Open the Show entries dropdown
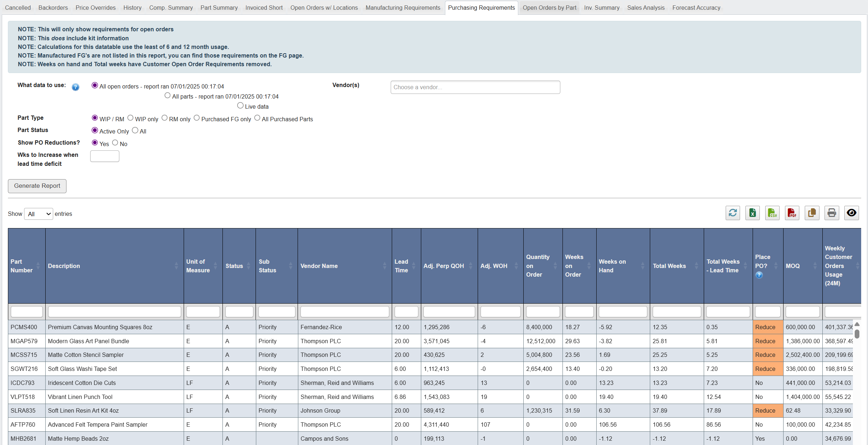This screenshot has height=445, width=868. [x=38, y=214]
